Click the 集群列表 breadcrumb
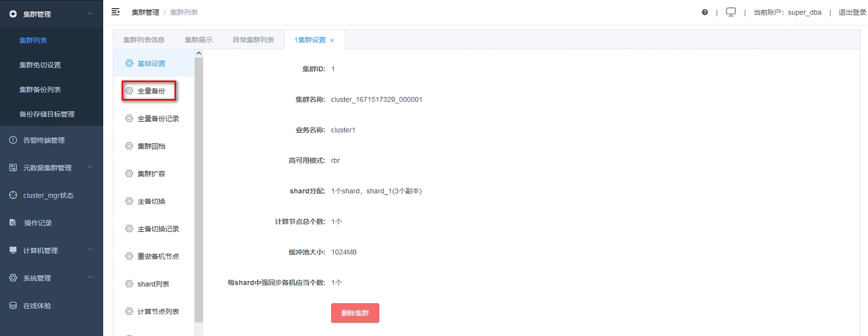Viewport: 868px width, 336px height. [184, 12]
